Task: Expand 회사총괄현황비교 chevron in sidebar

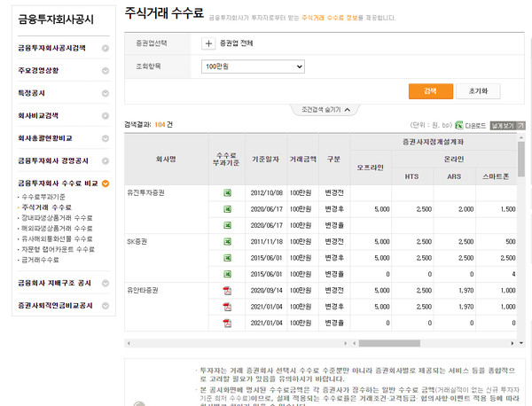Action: pyautogui.click(x=106, y=138)
